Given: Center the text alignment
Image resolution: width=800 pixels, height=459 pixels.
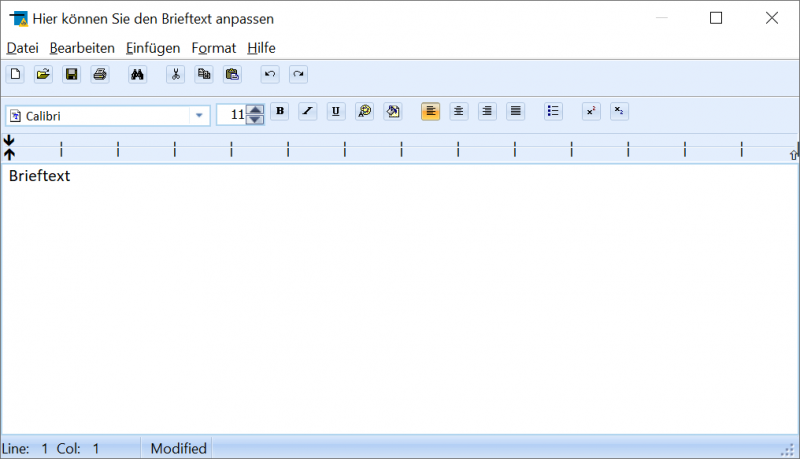Looking at the screenshot, I should coord(459,111).
